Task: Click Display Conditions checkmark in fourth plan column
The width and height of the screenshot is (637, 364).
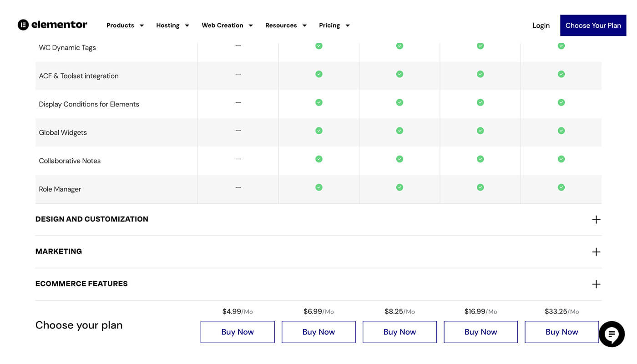Action: (480, 102)
